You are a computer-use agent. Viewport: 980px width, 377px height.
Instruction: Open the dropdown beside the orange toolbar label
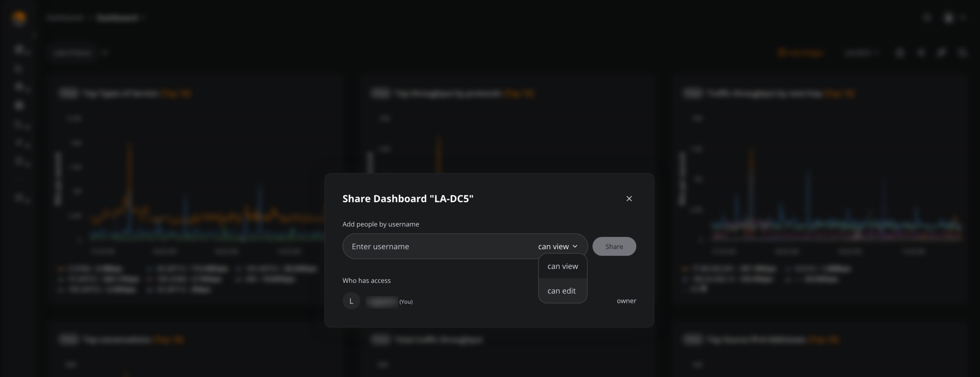861,53
